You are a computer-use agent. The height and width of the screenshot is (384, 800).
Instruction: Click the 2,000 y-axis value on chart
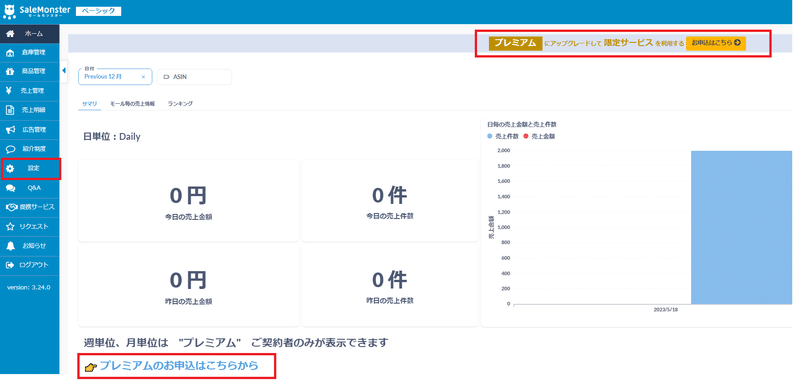coord(504,150)
